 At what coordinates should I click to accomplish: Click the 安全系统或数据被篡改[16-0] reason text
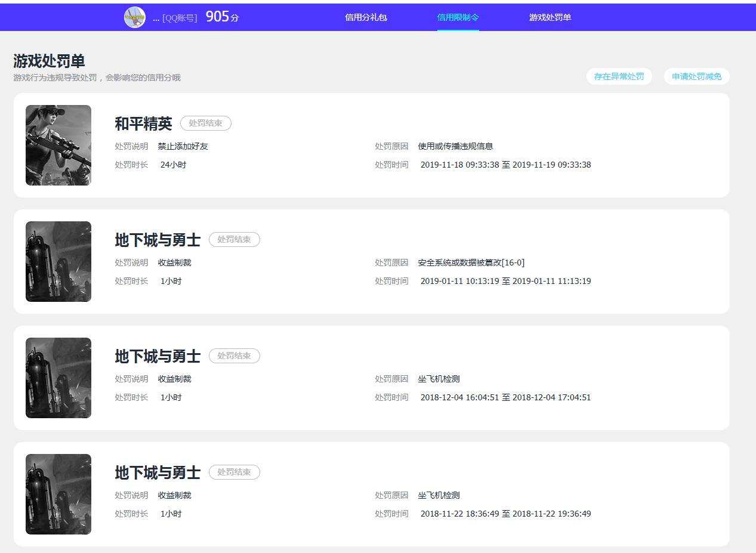click(471, 262)
